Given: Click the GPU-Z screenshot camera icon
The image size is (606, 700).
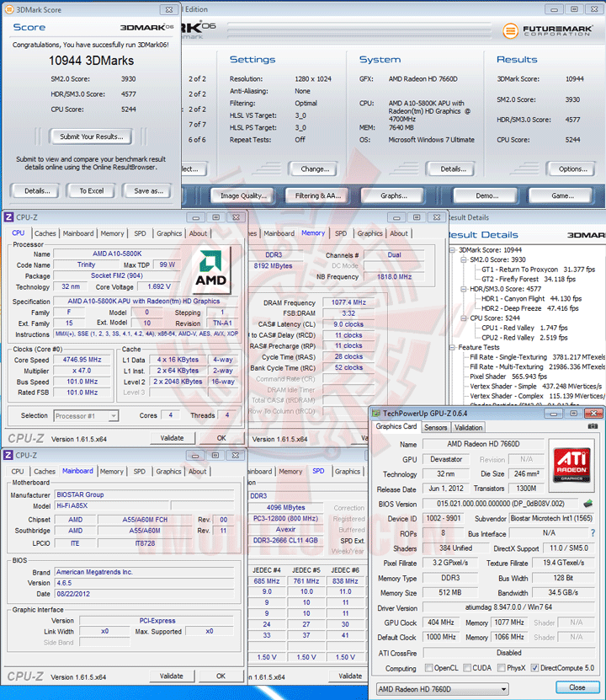Looking at the screenshot, I should [x=593, y=427].
